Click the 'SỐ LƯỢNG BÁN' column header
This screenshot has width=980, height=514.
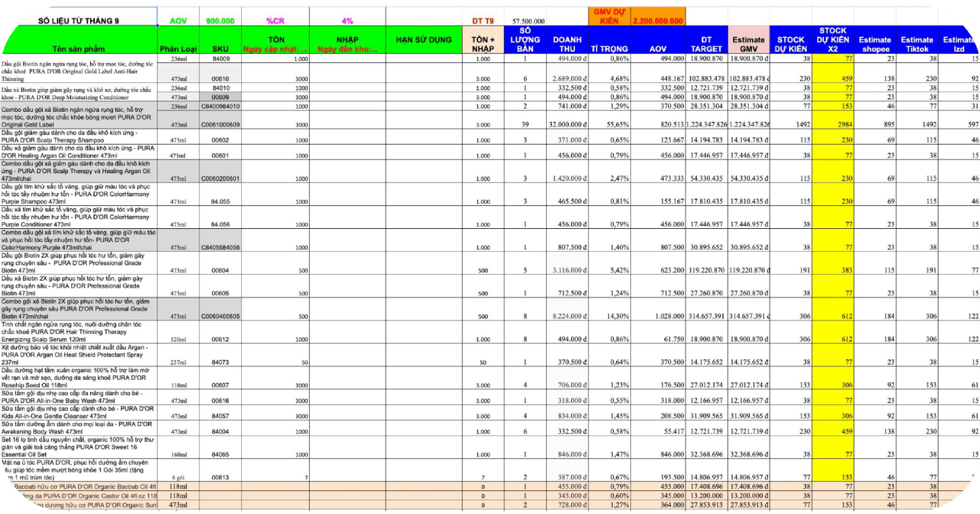tap(525, 40)
